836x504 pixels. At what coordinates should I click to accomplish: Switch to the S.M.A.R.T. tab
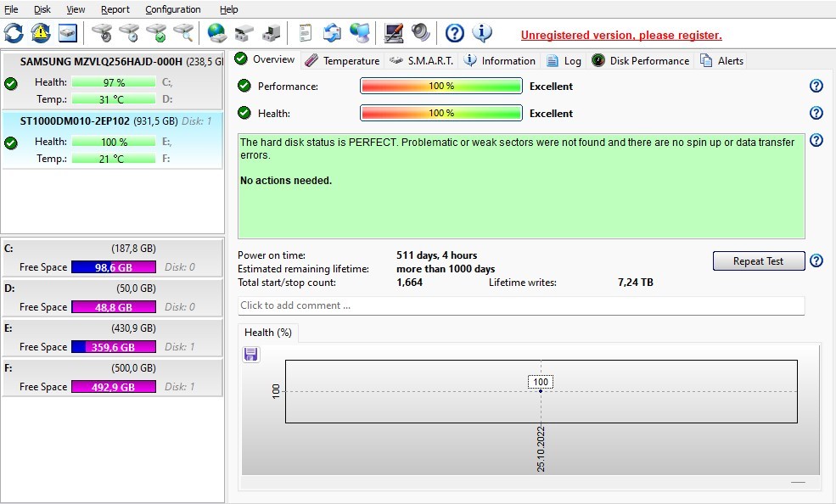pos(421,61)
